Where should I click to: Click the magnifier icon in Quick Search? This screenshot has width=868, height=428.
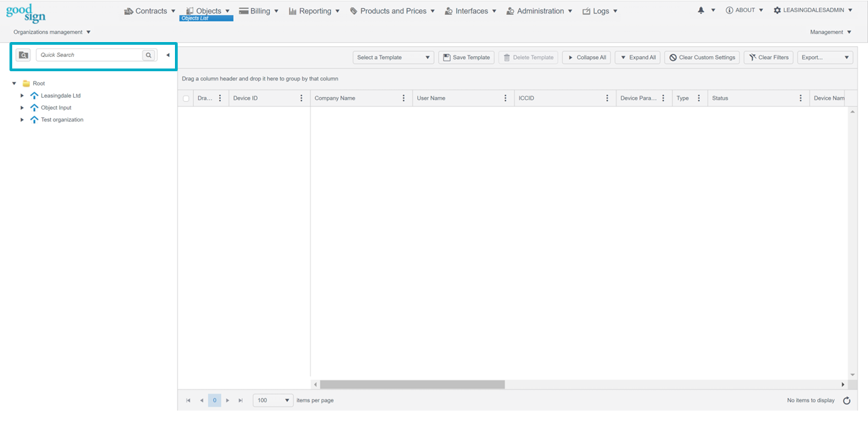pyautogui.click(x=149, y=55)
